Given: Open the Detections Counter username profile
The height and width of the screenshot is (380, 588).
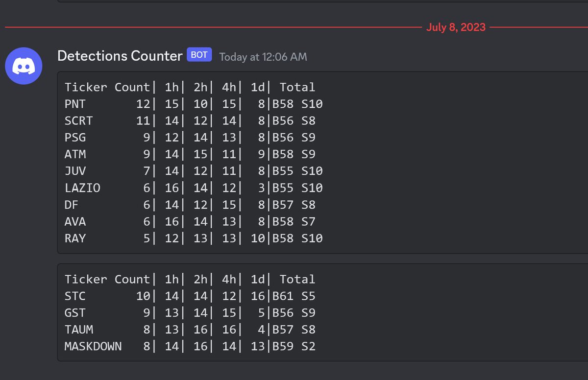Looking at the screenshot, I should [120, 56].
